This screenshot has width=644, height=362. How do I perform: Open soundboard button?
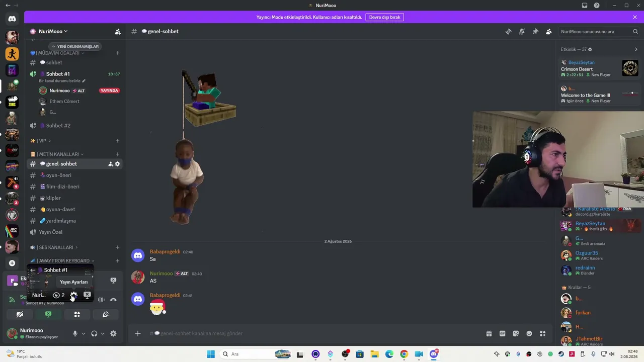(106, 314)
